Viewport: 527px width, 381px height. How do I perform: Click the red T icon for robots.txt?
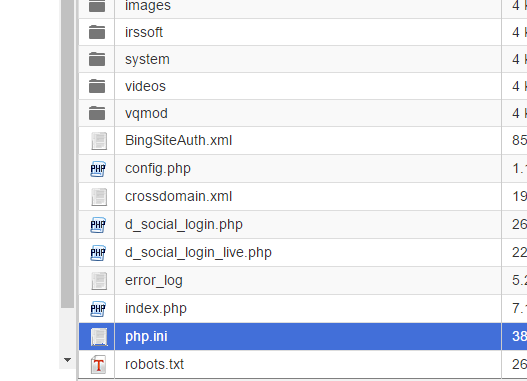(x=98, y=365)
